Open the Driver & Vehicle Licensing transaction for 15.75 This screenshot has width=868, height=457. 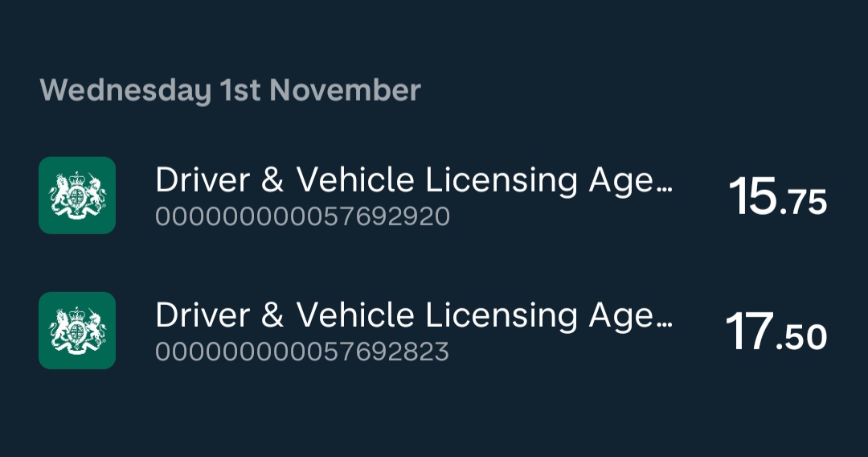pos(433,195)
